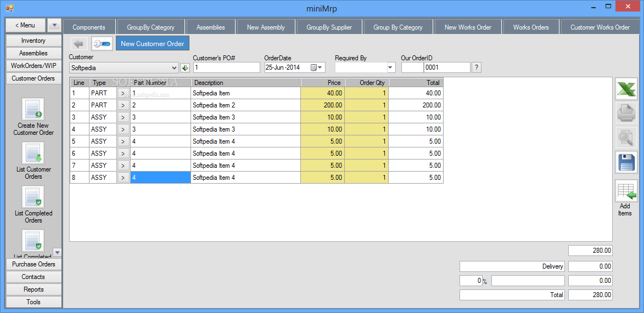Click the miniMrp title bar app icon

click(x=9, y=8)
